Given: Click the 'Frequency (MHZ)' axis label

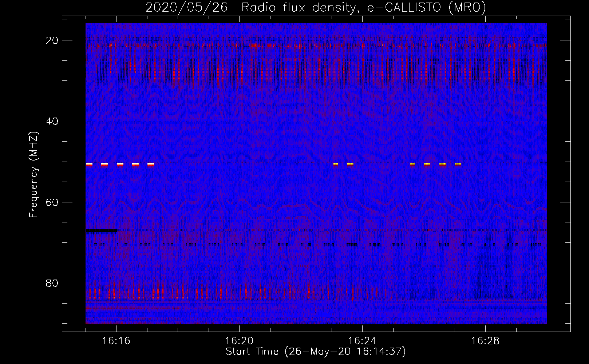Looking at the screenshot, I should [33, 175].
